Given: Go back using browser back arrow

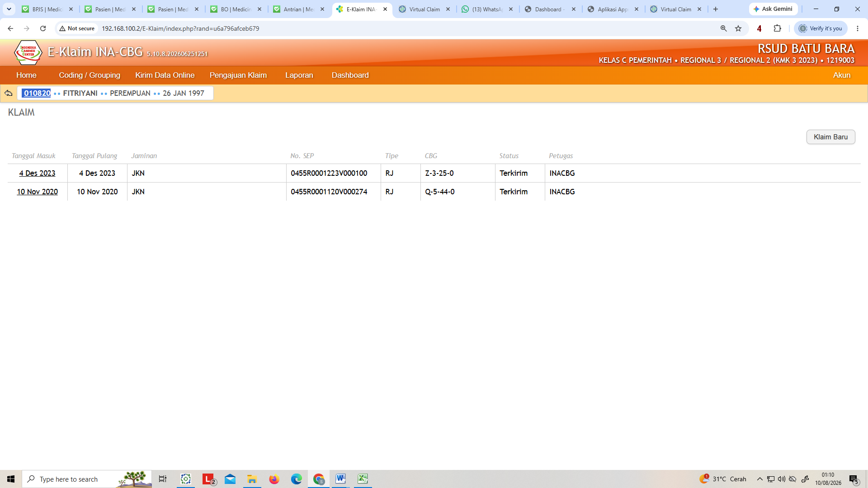Looking at the screenshot, I should click(x=10, y=28).
